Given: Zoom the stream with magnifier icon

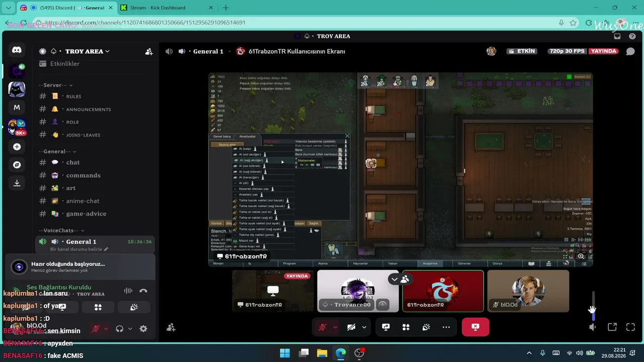Looking at the screenshot, I should click(x=581, y=256).
